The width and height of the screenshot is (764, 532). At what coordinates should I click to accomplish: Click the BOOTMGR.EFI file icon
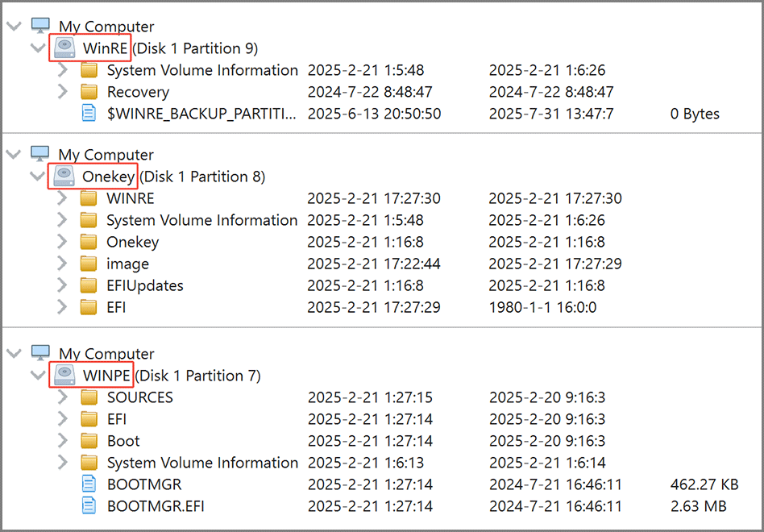pyautogui.click(x=89, y=506)
